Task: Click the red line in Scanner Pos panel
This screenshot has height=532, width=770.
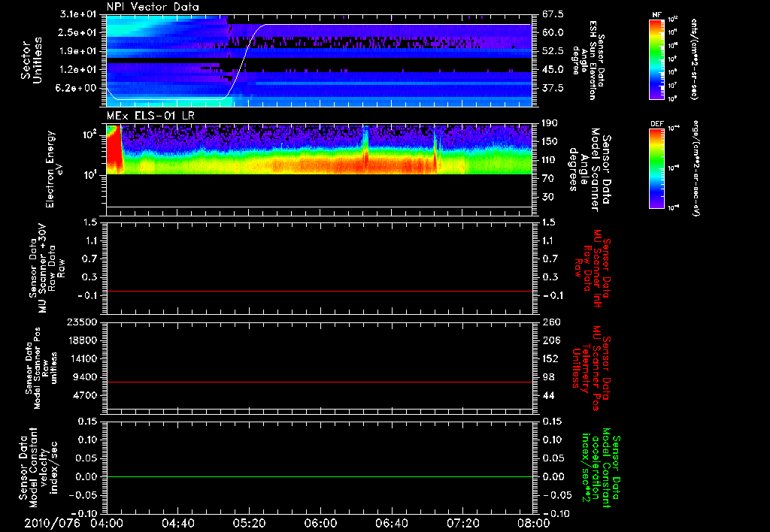Action: pos(320,382)
